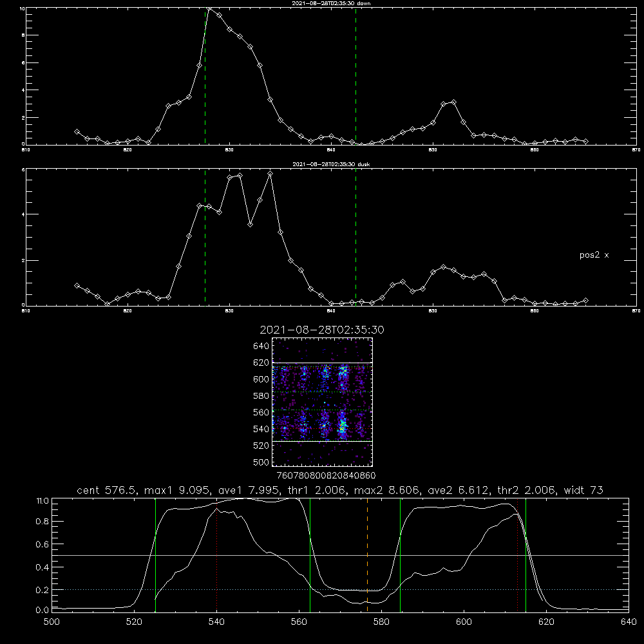Click bottom plot y-axis label 0.8
644x644 pixels.
43,522
